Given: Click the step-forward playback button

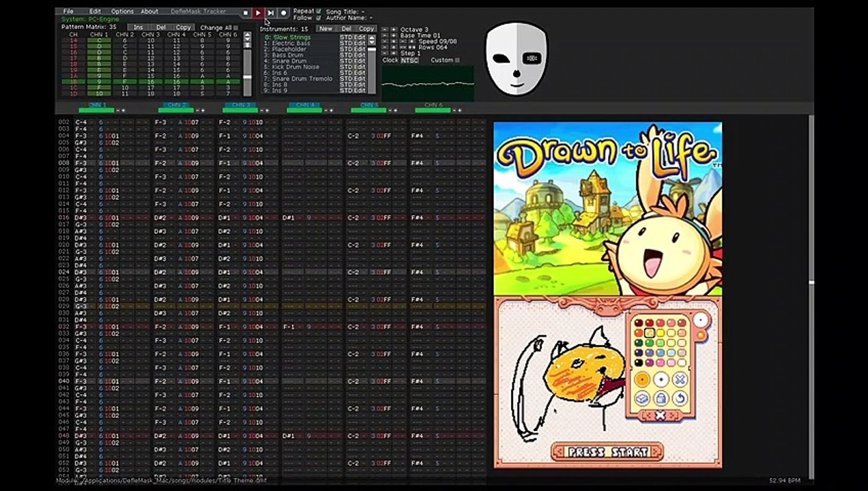Looking at the screenshot, I should click(x=271, y=13).
